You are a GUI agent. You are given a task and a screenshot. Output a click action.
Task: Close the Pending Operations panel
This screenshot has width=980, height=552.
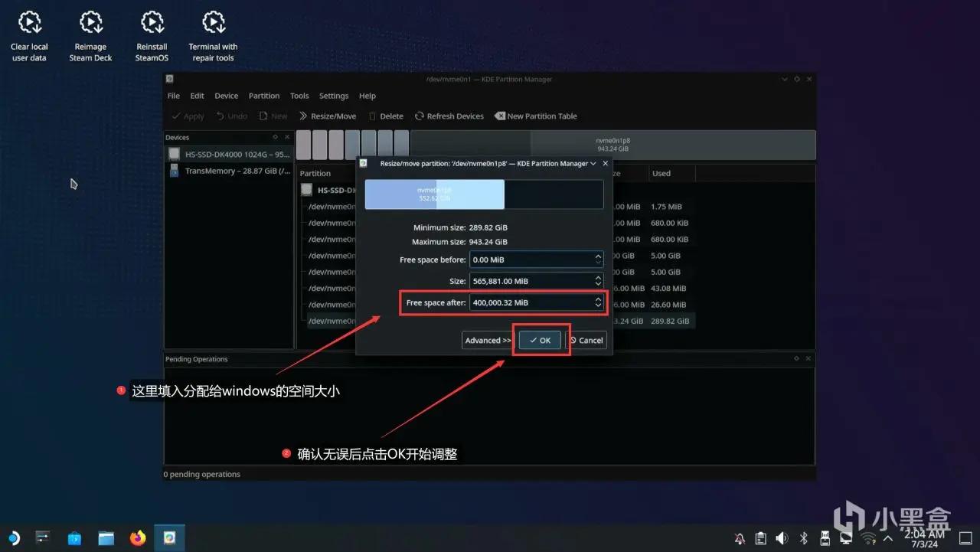808,358
